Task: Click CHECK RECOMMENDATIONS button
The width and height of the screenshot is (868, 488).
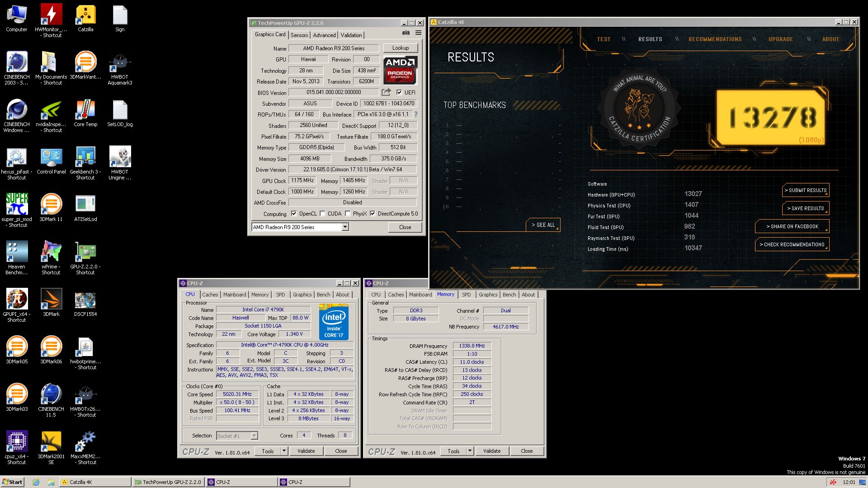Action: [792, 244]
